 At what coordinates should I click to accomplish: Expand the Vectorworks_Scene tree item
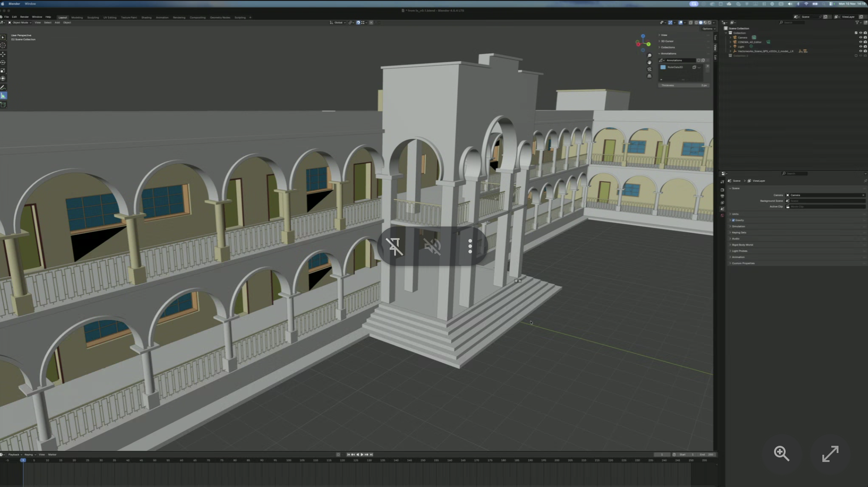(x=731, y=51)
